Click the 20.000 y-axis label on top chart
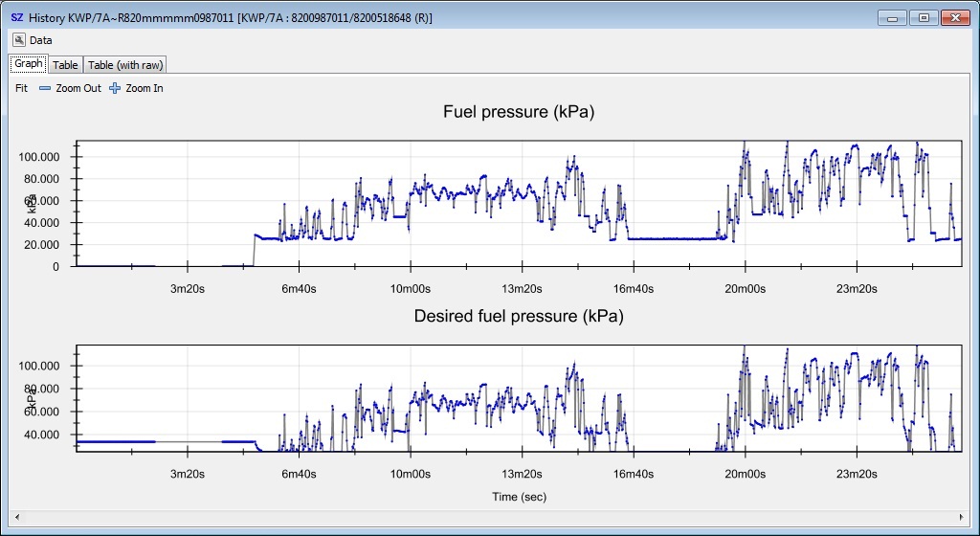This screenshot has width=980, height=536. tap(41, 245)
